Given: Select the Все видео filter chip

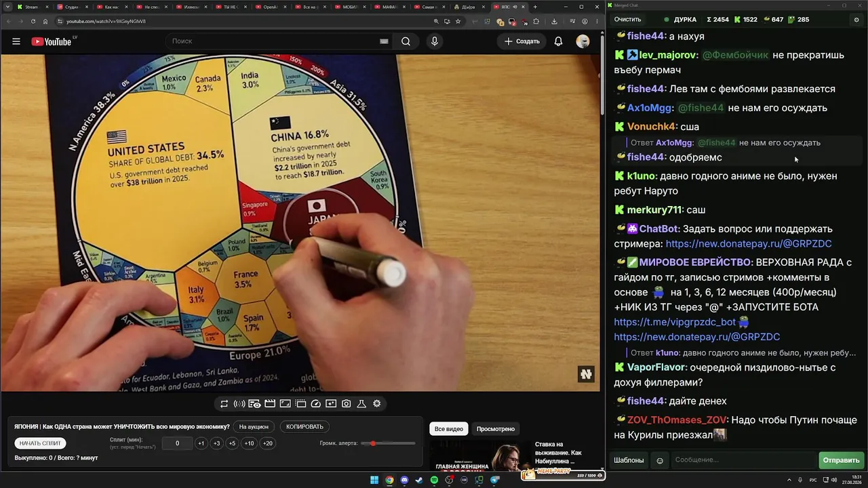Looking at the screenshot, I should pos(449,429).
